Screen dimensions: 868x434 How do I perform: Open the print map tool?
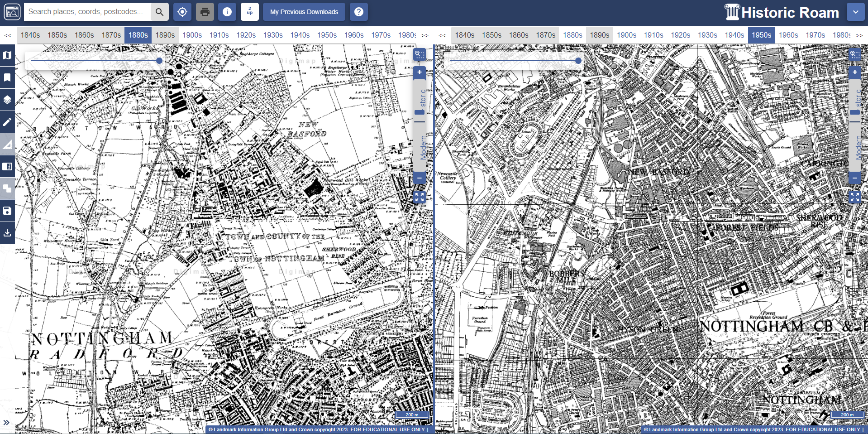click(205, 12)
